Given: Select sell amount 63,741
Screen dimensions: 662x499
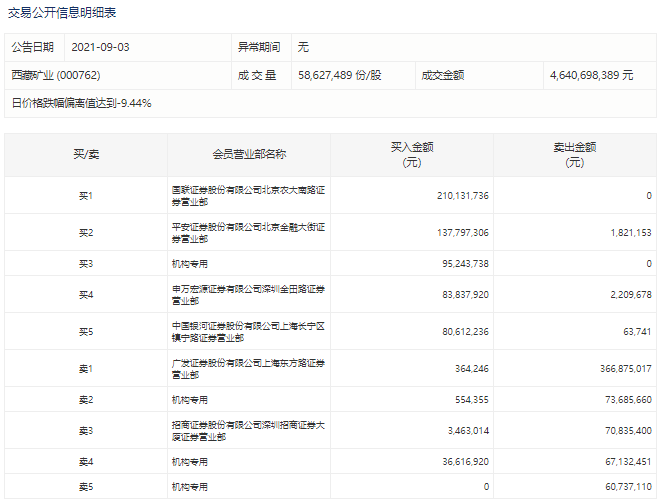Looking at the screenshot, I should click(638, 332).
